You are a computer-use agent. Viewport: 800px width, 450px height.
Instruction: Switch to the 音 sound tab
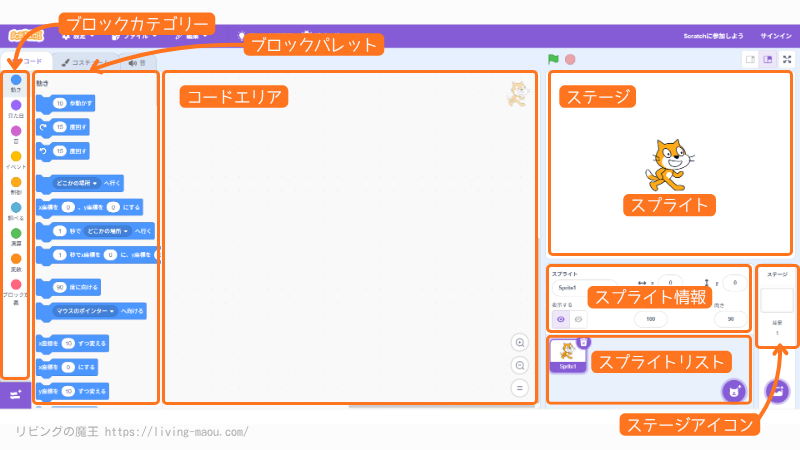pyautogui.click(x=135, y=62)
